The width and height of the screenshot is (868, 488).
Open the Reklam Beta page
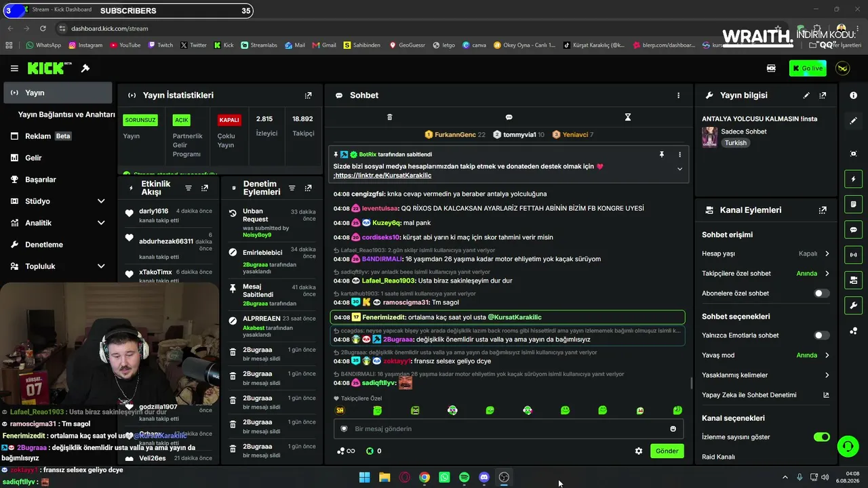click(x=56, y=136)
